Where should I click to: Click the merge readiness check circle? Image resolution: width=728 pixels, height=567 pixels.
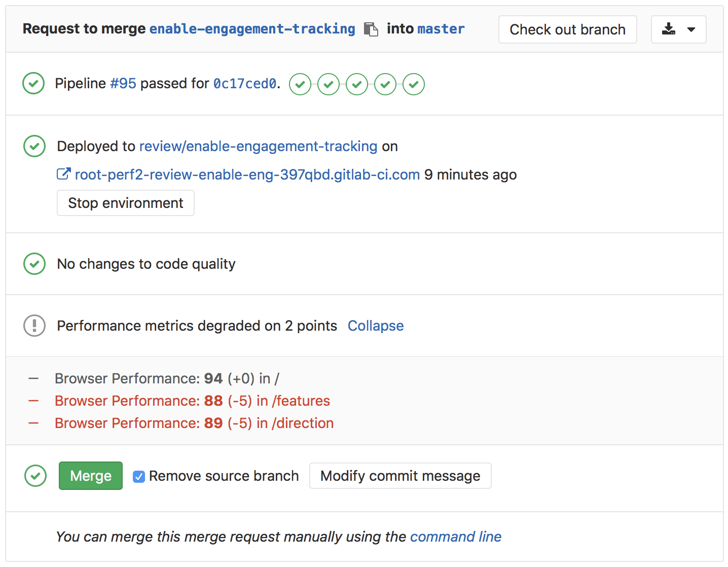[35, 476]
